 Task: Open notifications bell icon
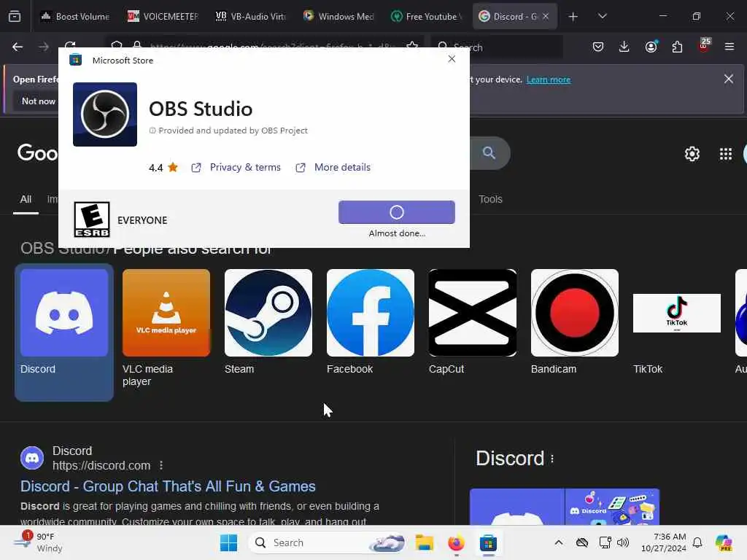click(697, 542)
